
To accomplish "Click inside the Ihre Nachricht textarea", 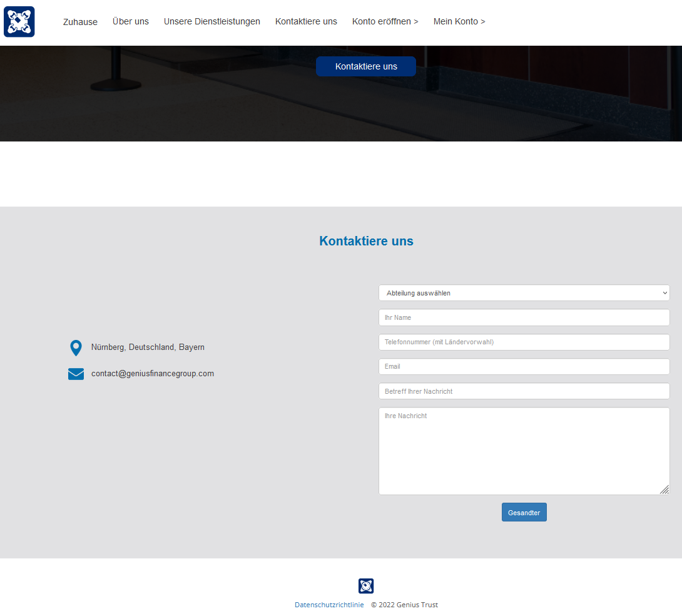I will click(524, 451).
